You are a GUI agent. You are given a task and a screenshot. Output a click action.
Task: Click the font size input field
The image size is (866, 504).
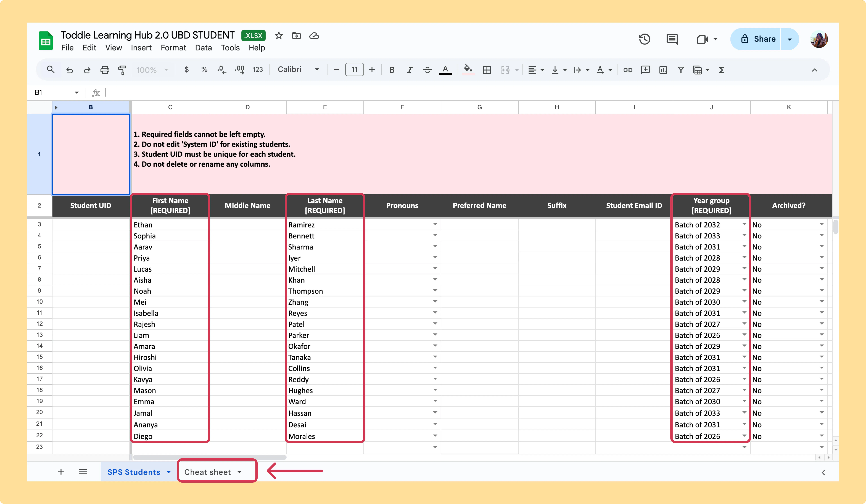[354, 70]
